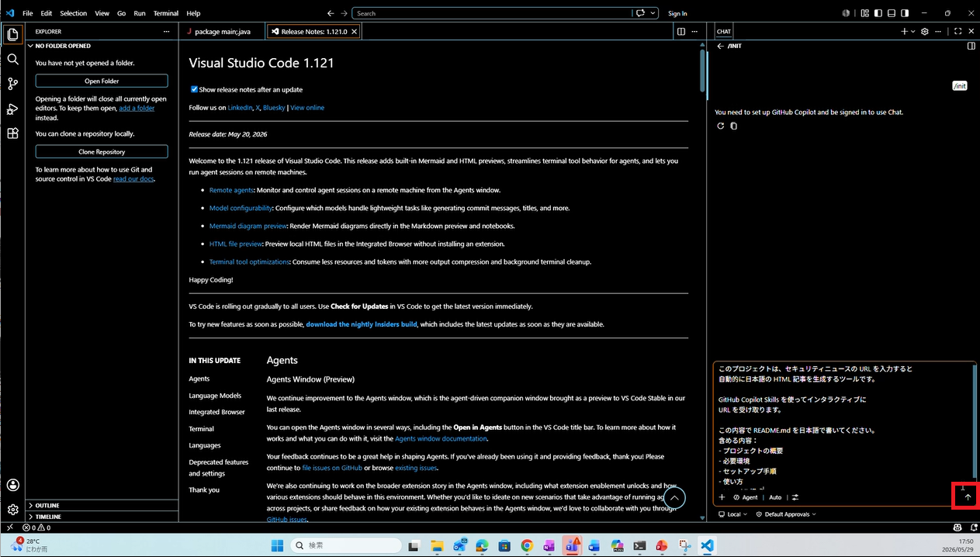
Task: Open the Accounts menu icon
Action: [x=12, y=485]
